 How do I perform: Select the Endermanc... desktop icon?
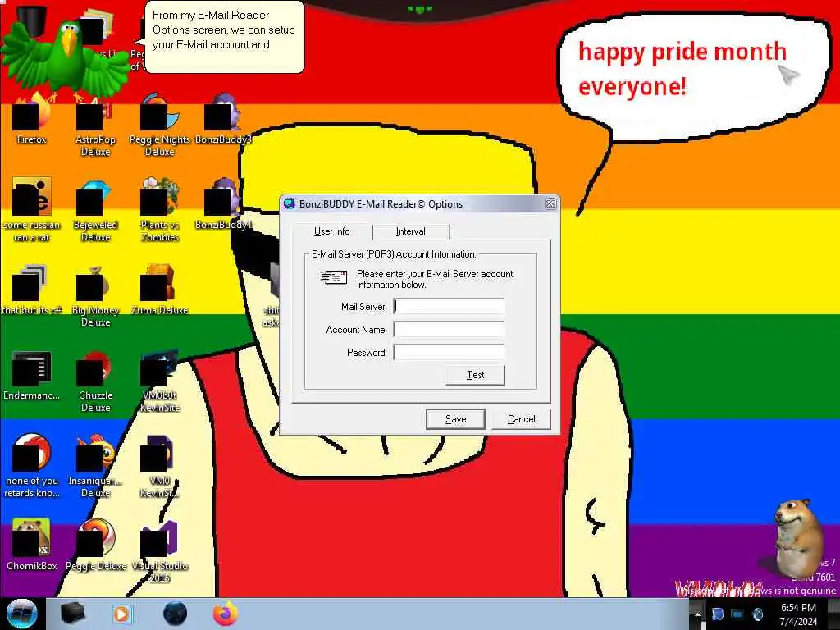click(x=31, y=375)
